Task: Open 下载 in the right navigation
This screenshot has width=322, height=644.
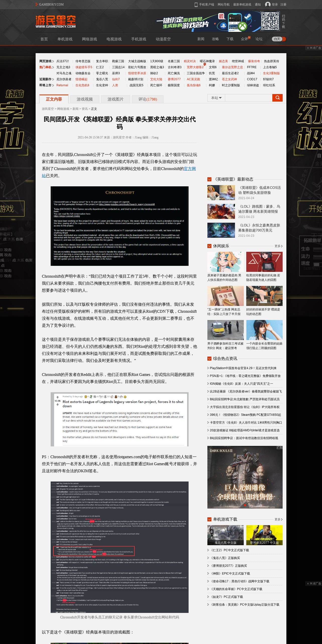Action: [230, 39]
